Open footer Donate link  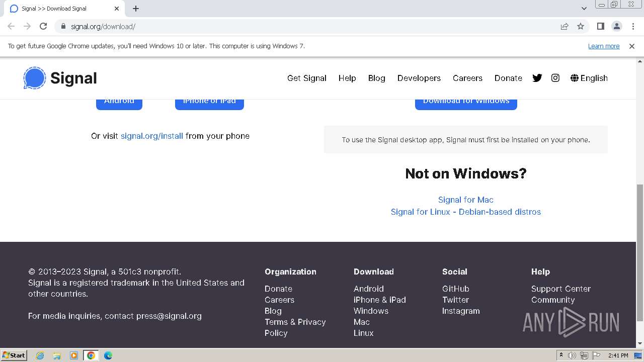(x=278, y=289)
